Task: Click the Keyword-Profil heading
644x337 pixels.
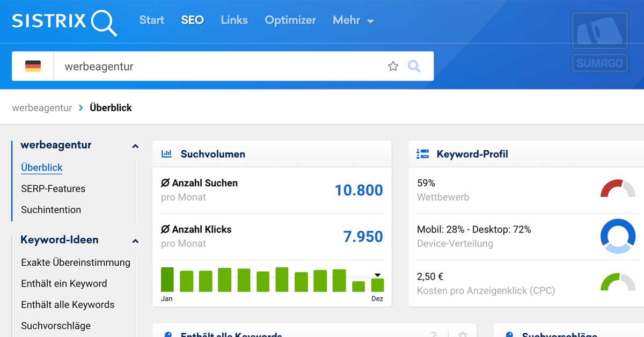Action: (x=472, y=154)
